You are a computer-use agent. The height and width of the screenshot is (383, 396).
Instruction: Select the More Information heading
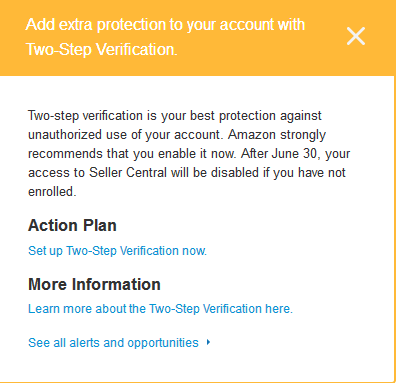pyautogui.click(x=94, y=284)
